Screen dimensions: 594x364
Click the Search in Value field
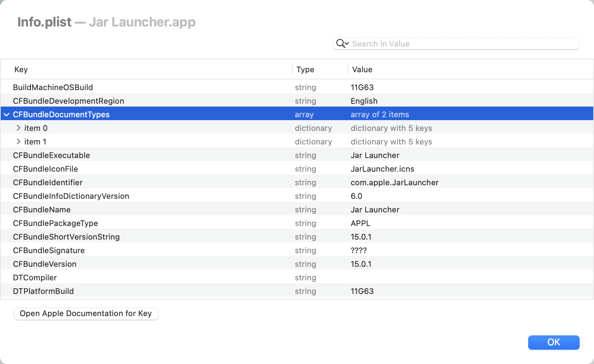(462, 44)
